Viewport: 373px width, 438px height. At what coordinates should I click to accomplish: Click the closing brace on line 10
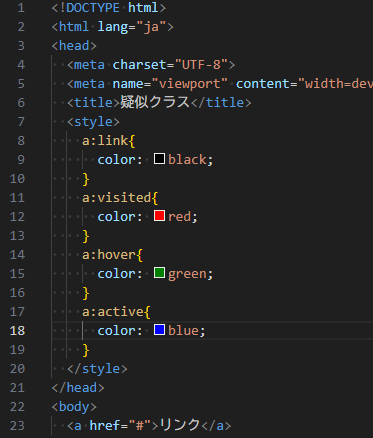(x=86, y=179)
